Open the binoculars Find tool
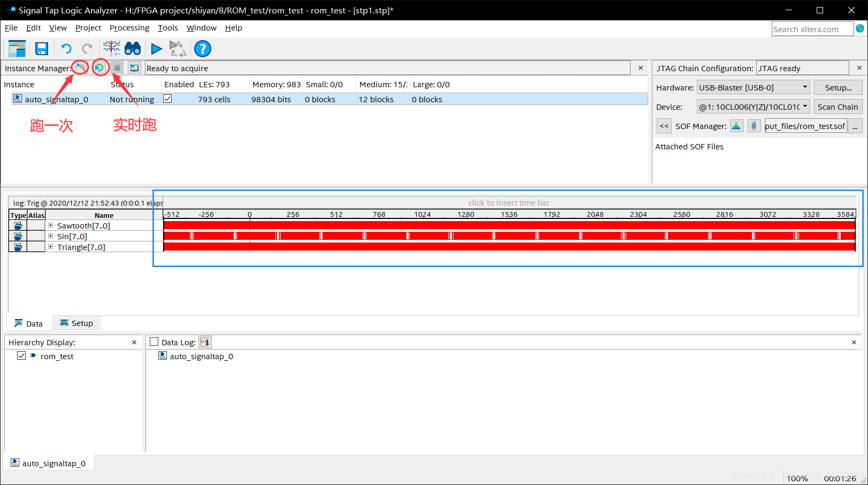This screenshot has width=868, height=485. pyautogui.click(x=133, y=49)
